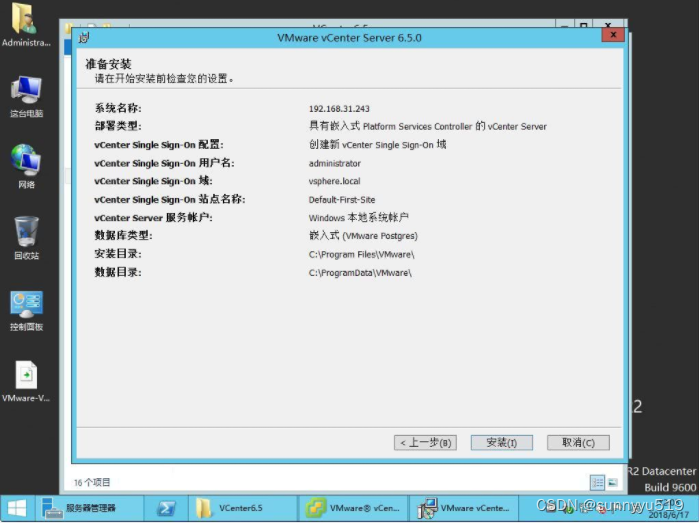The height and width of the screenshot is (523, 699).
Task: Click the Default-First-Site value
Action: click(342, 200)
